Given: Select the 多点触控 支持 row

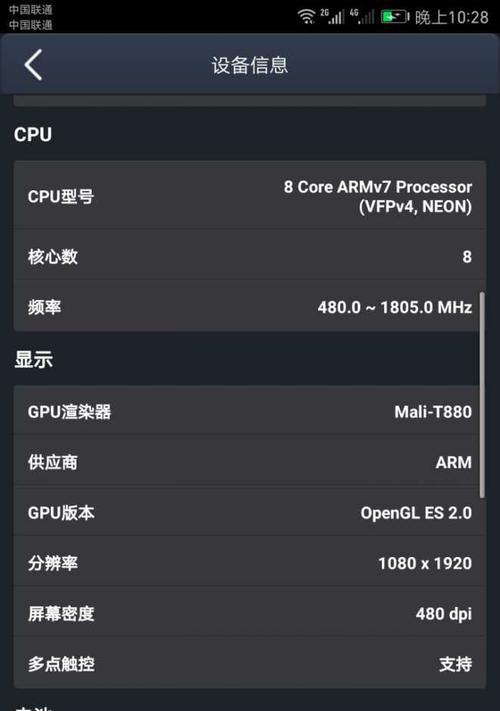Looking at the screenshot, I should [x=250, y=663].
